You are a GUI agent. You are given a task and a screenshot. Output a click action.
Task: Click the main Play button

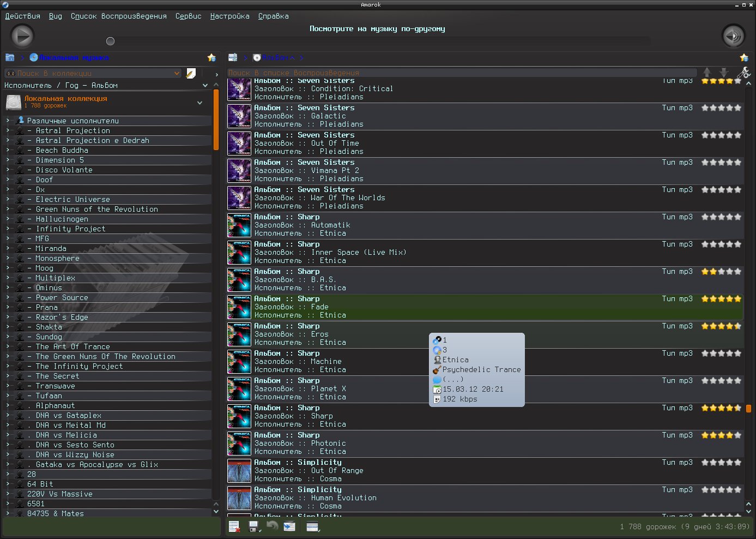point(22,37)
